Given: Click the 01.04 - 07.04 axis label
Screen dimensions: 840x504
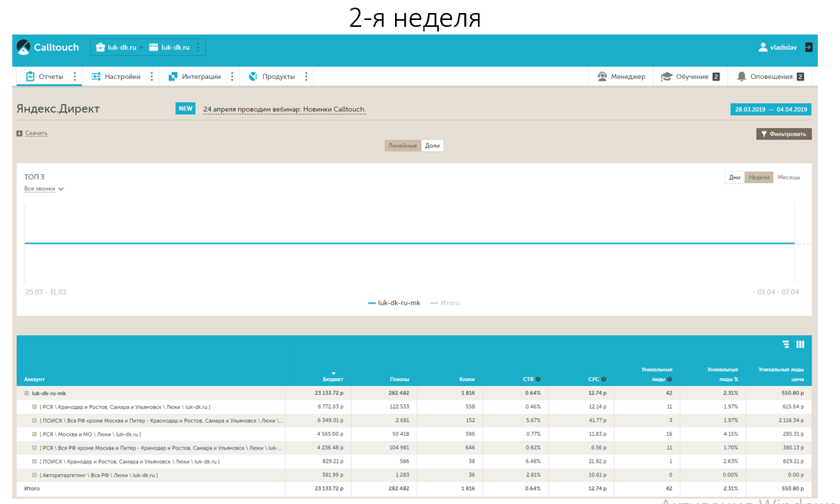Looking at the screenshot, I should pyautogui.click(x=778, y=292).
